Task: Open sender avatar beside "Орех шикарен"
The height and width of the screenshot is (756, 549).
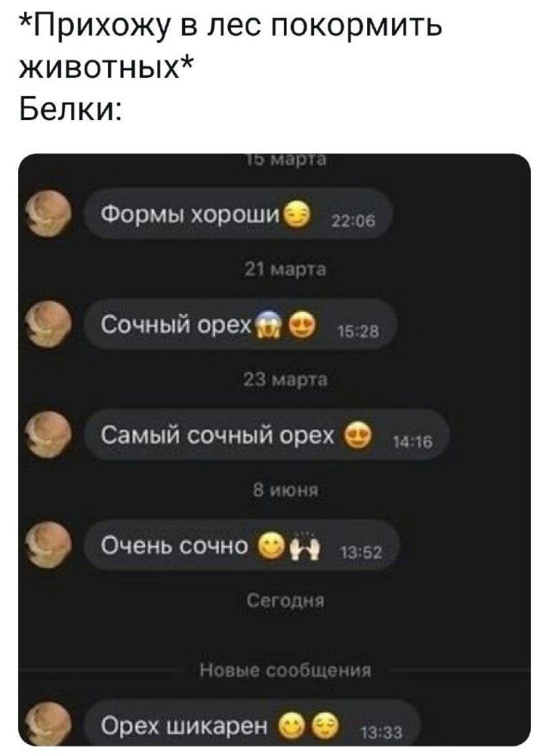Action: point(48,724)
